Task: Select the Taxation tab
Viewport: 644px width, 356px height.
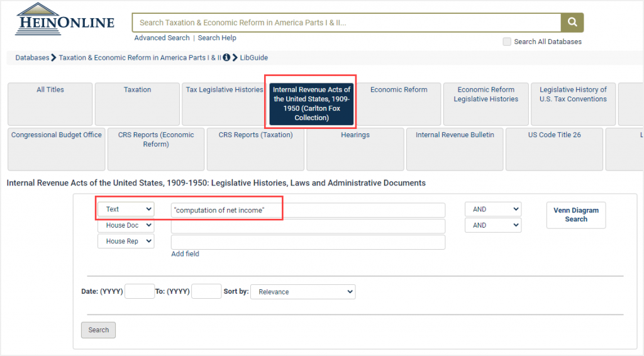Action: pyautogui.click(x=137, y=104)
